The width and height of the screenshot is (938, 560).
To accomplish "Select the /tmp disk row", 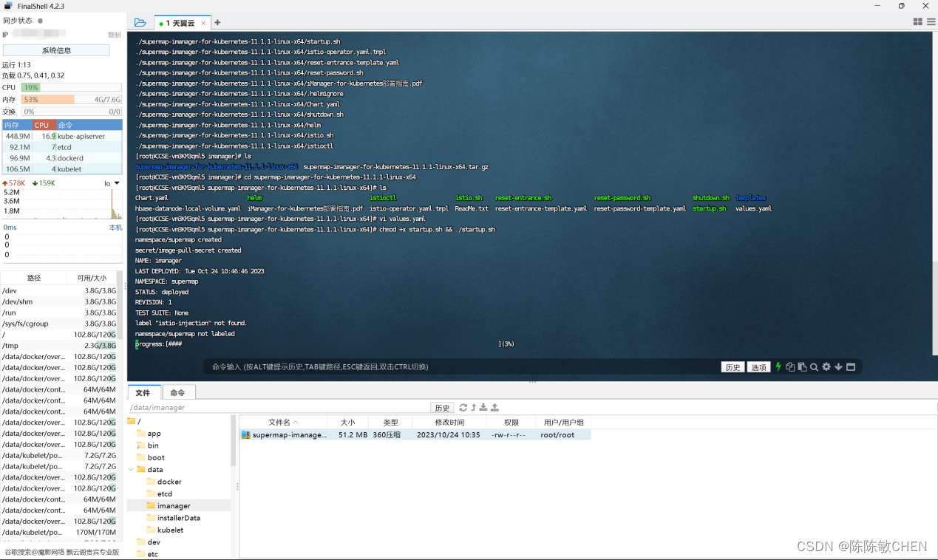I will (59, 346).
